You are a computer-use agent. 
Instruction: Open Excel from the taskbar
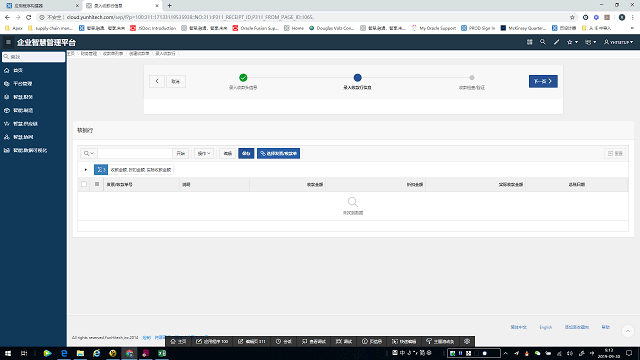162,353
